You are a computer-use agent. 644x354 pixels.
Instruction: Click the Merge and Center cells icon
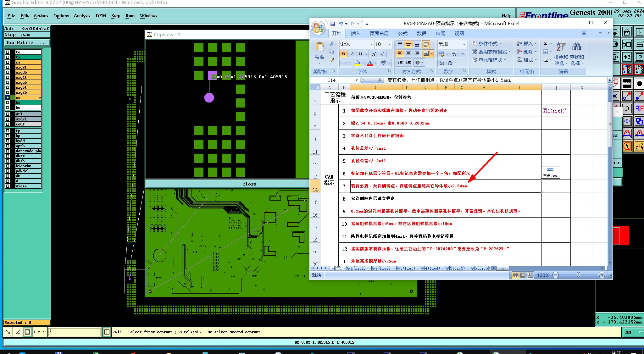(426, 54)
